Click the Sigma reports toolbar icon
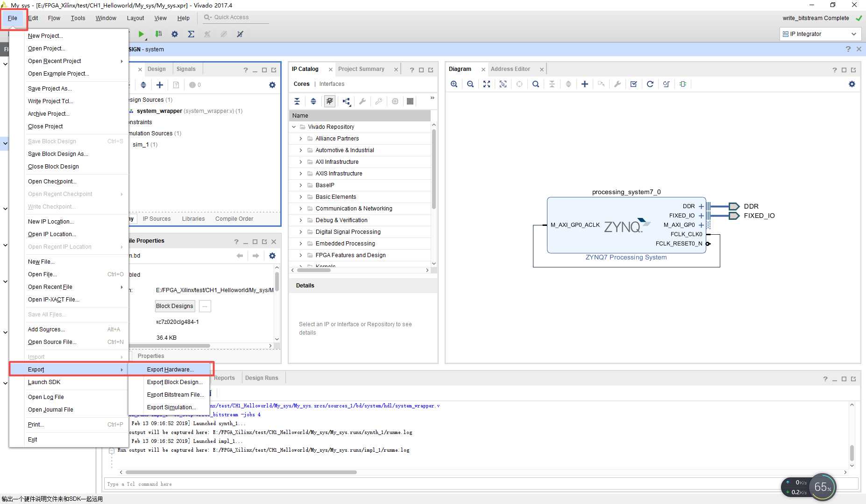866x504 pixels. pyautogui.click(x=191, y=34)
